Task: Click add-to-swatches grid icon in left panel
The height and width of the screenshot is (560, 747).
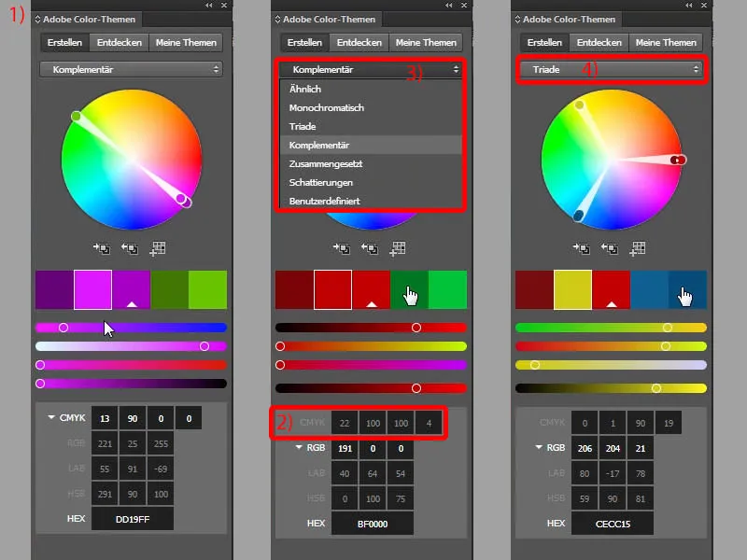Action: pyautogui.click(x=157, y=248)
